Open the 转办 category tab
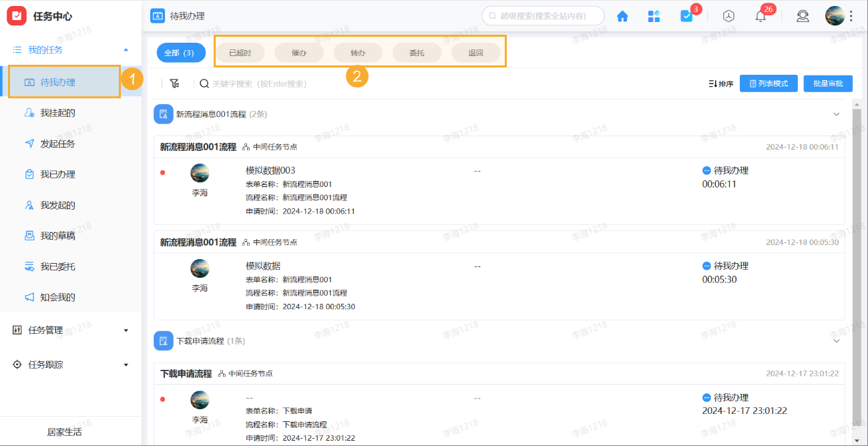 pos(358,51)
